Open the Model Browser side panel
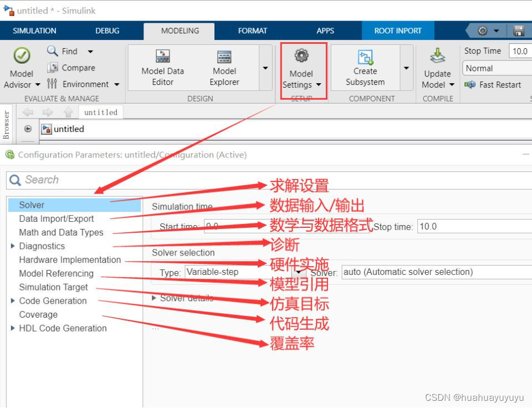 tap(6, 125)
